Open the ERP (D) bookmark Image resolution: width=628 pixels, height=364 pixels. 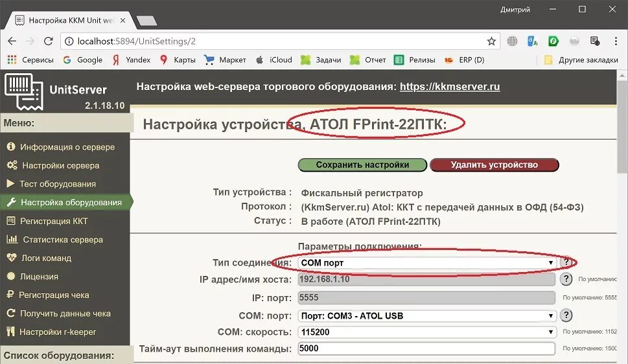pos(465,60)
